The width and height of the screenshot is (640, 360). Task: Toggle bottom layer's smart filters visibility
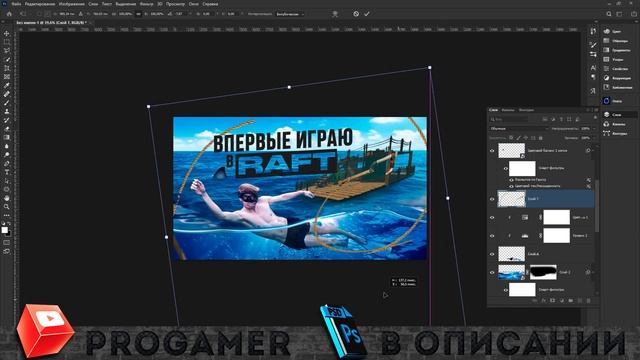pyautogui.click(x=505, y=290)
